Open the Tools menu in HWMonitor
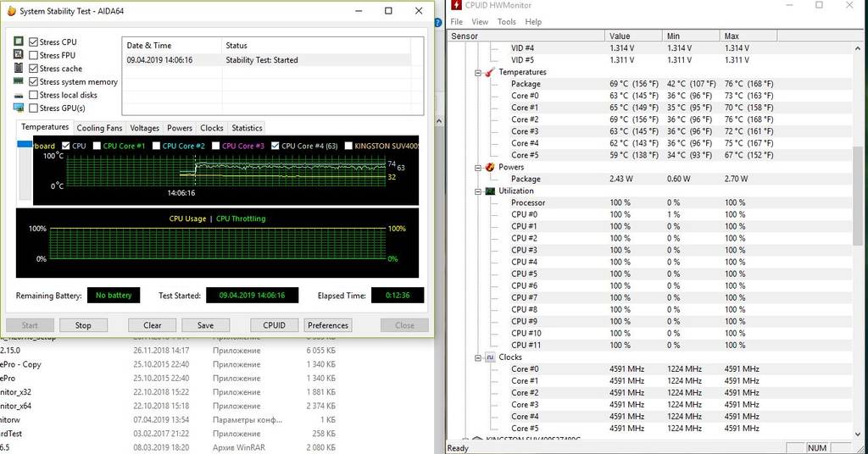The image size is (868, 454). (507, 21)
